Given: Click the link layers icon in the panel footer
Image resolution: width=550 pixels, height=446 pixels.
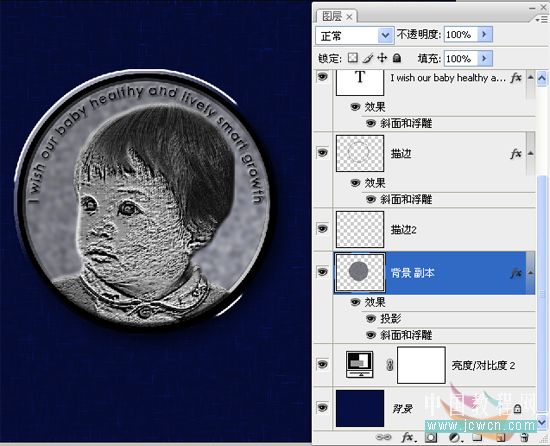Looking at the screenshot, I should [x=383, y=437].
